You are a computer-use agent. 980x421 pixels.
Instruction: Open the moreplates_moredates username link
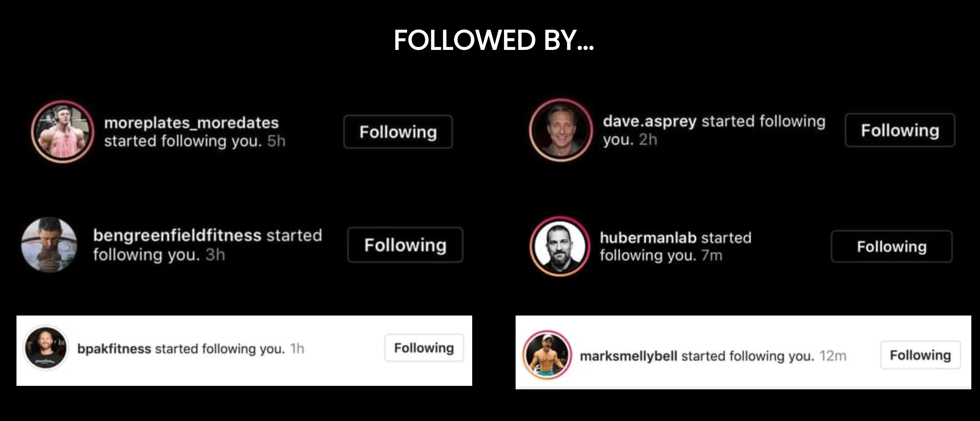click(191, 123)
